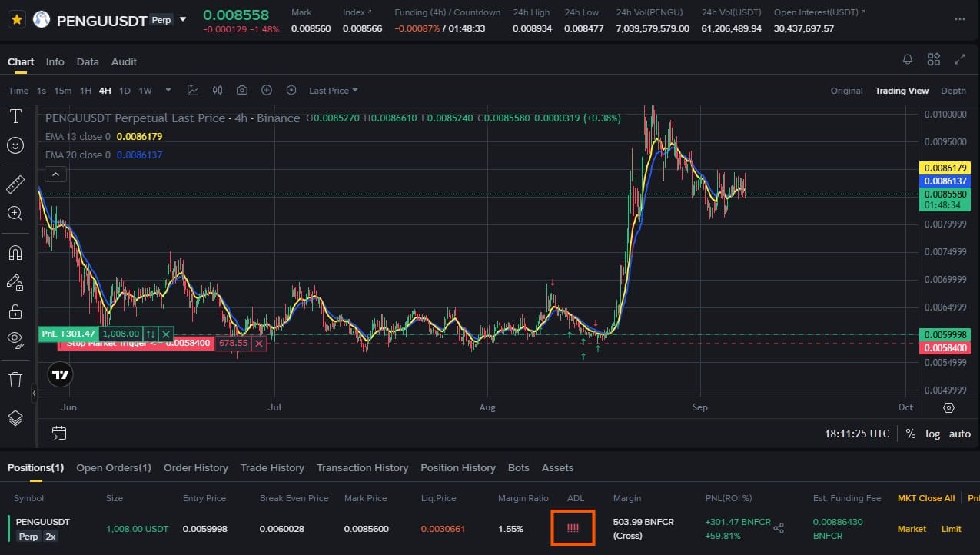980x555 pixels.
Task: Switch to the Data tab
Action: coord(88,61)
